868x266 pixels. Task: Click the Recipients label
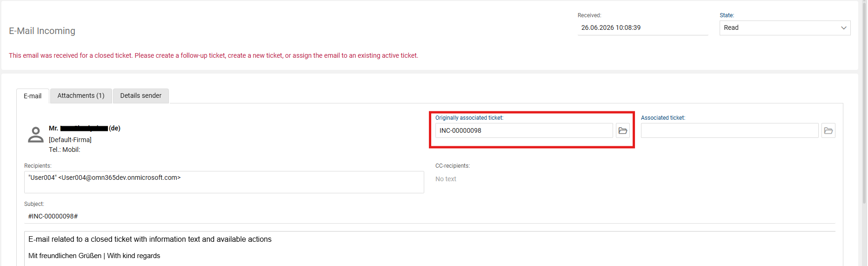pyautogui.click(x=38, y=166)
